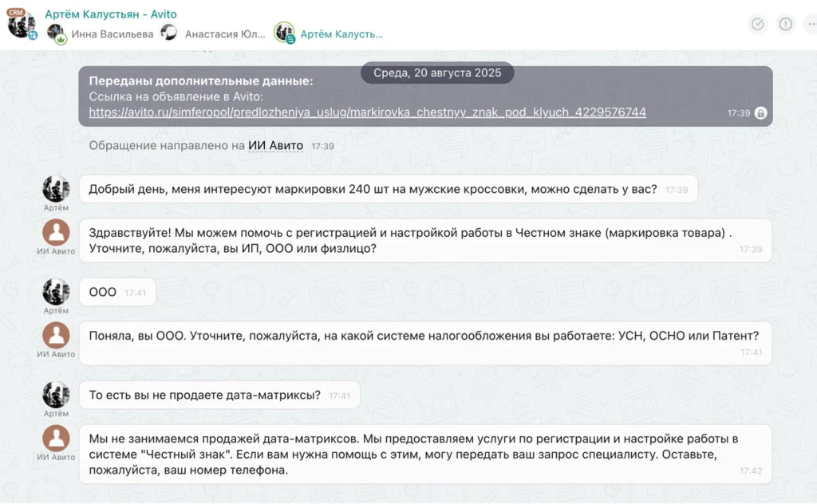
Task: Click Артём's avatar beside дата-матриксы question
Action: [57, 395]
